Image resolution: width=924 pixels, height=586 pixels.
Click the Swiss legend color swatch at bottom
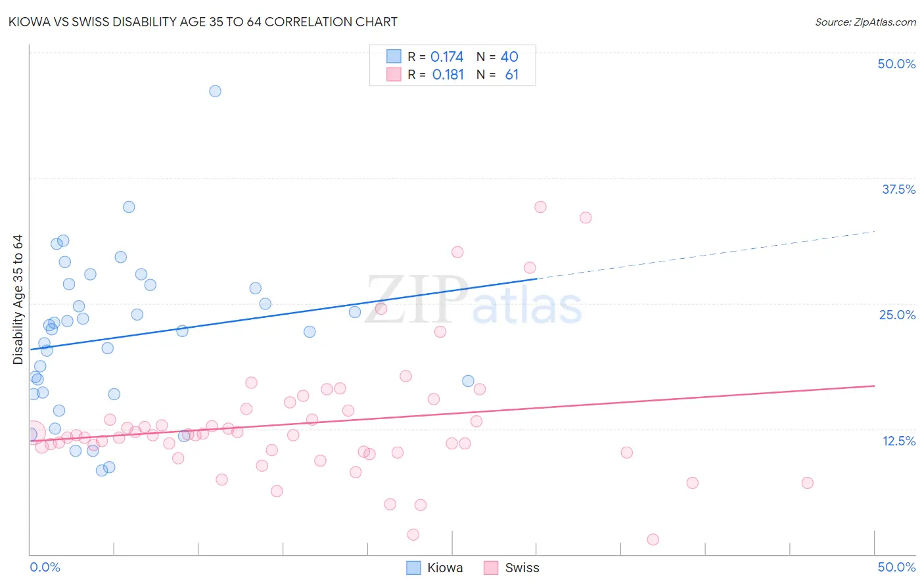point(491,568)
